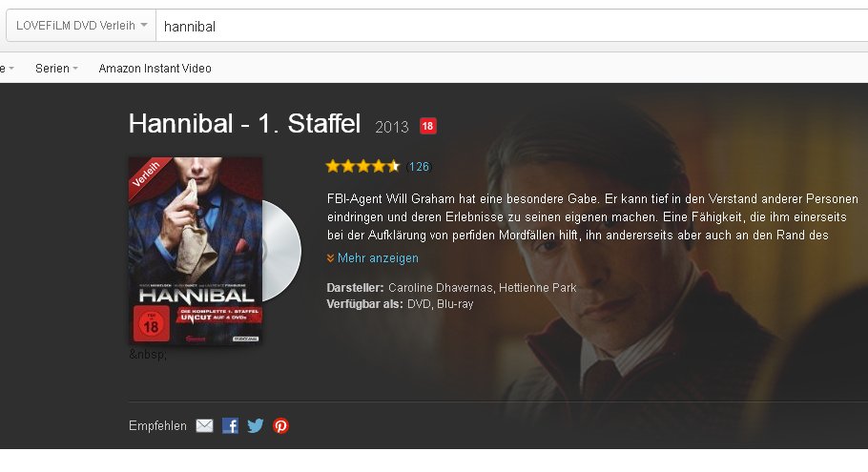This screenshot has width=868, height=472.
Task: Share on Twitter bird icon
Action: [256, 425]
